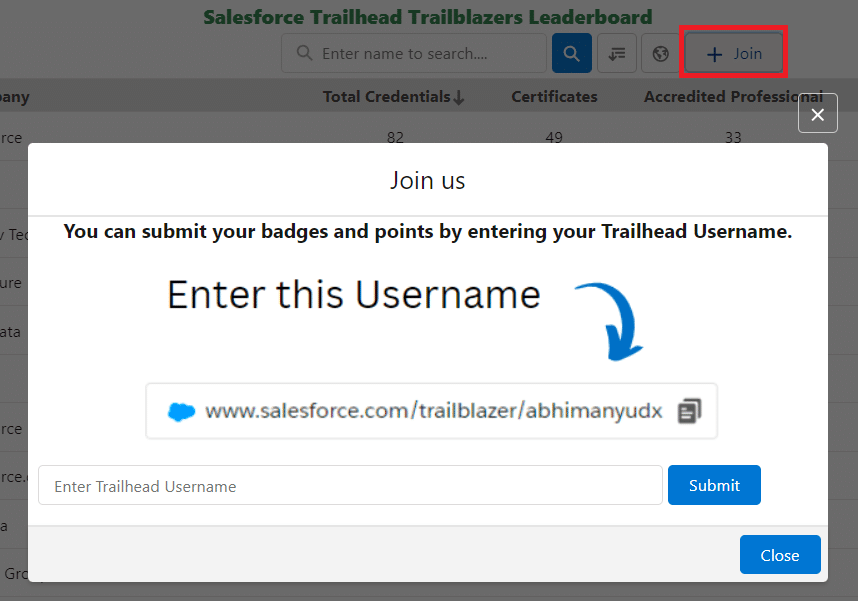Sort by Total Credentials column header

click(393, 97)
